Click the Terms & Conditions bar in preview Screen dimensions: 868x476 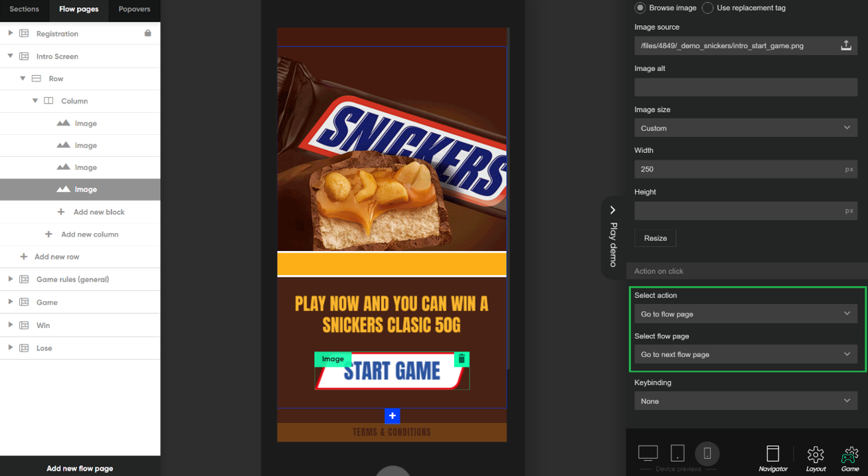coord(392,432)
